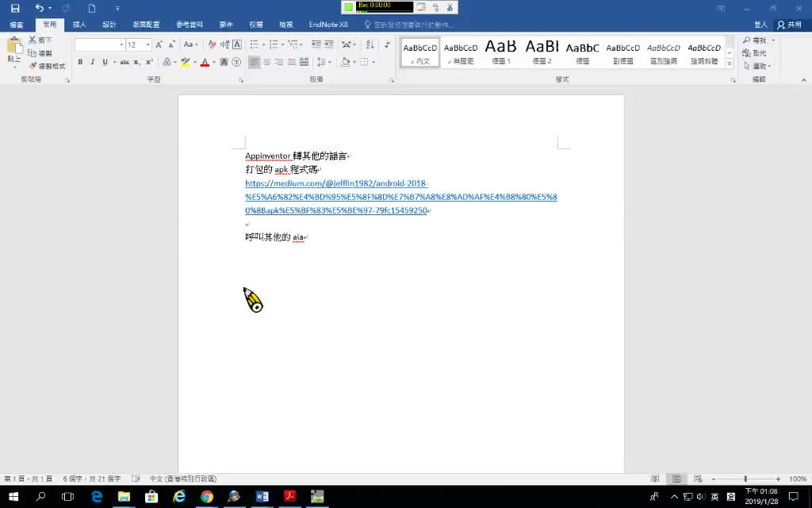This screenshot has width=812, height=508.
Task: Apply the 標題 1 heading style
Action: (500, 51)
